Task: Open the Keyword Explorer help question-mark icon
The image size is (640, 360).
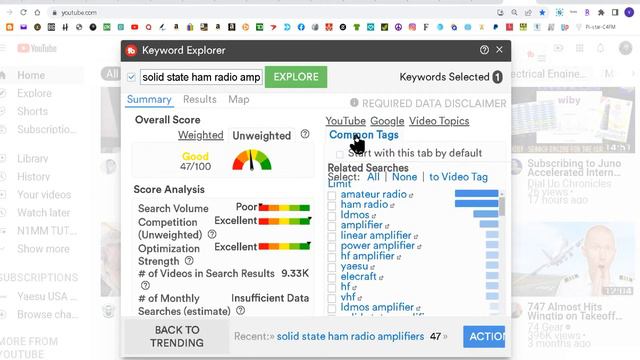Action: 484,50
